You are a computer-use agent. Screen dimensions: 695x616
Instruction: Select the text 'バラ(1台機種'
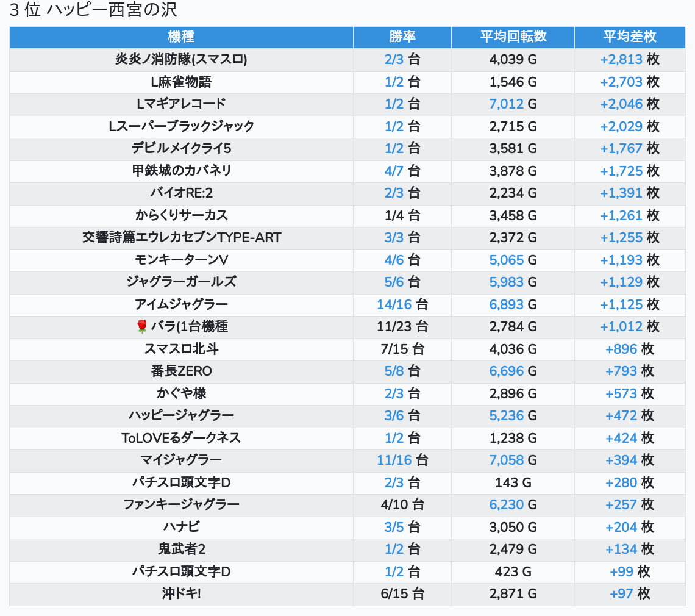pyautogui.click(x=189, y=327)
